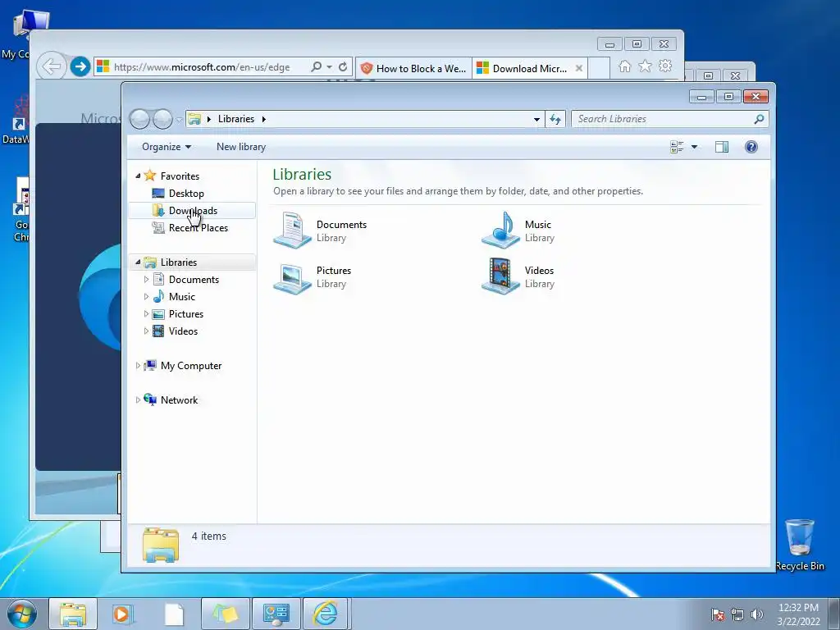Open the Music library icon in main pane
This screenshot has width=840, height=630.
501,231
